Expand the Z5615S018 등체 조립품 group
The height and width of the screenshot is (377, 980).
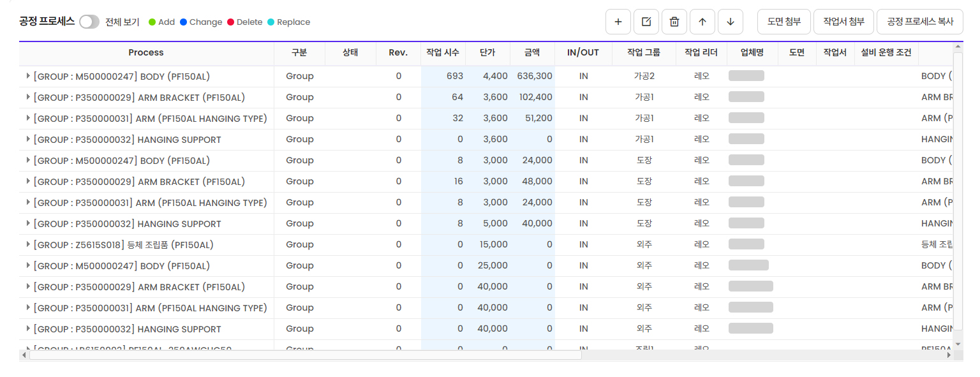[x=28, y=244]
